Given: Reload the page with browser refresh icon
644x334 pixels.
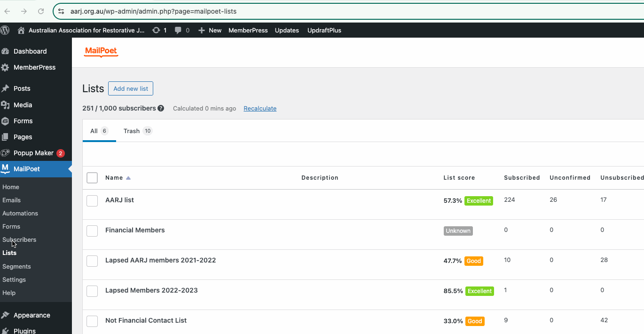Looking at the screenshot, I should [41, 11].
